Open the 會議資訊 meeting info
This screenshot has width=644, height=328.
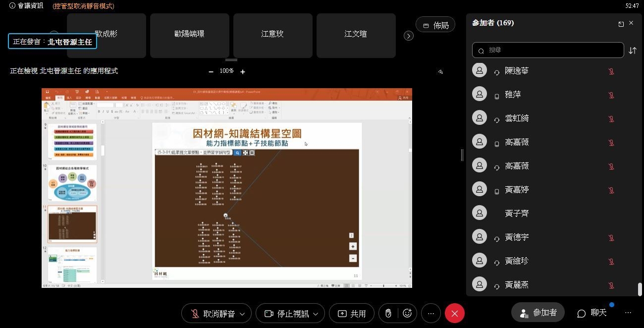(x=27, y=6)
